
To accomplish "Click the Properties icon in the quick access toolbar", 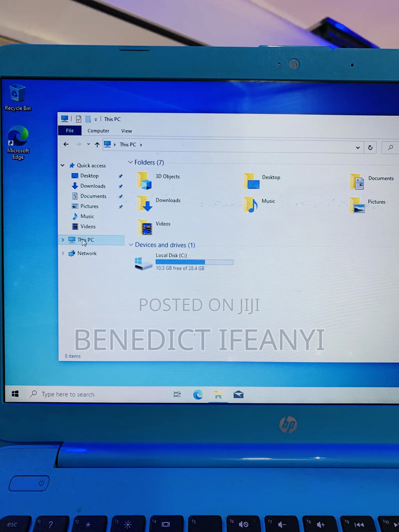I will 79,119.
